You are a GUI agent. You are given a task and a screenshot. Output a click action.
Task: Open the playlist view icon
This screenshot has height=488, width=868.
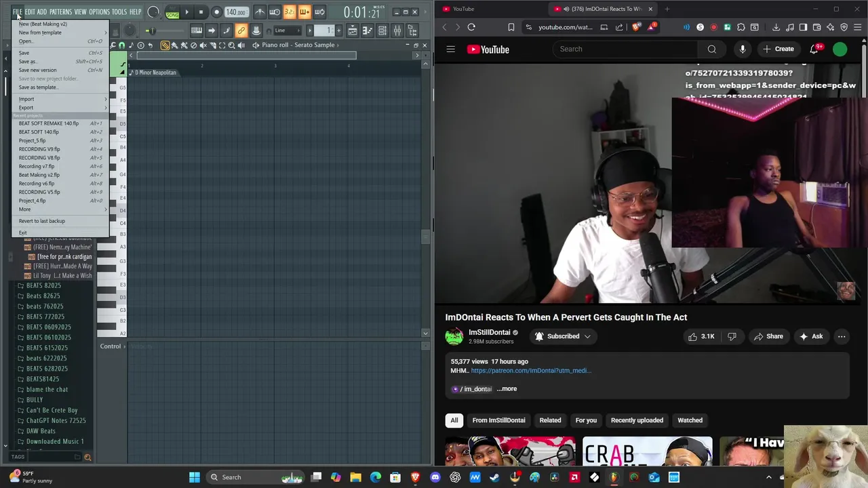coord(352,30)
